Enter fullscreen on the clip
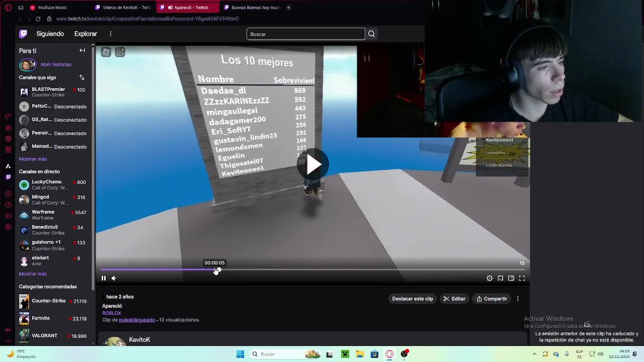This screenshot has height=362, width=644. pos(522,278)
